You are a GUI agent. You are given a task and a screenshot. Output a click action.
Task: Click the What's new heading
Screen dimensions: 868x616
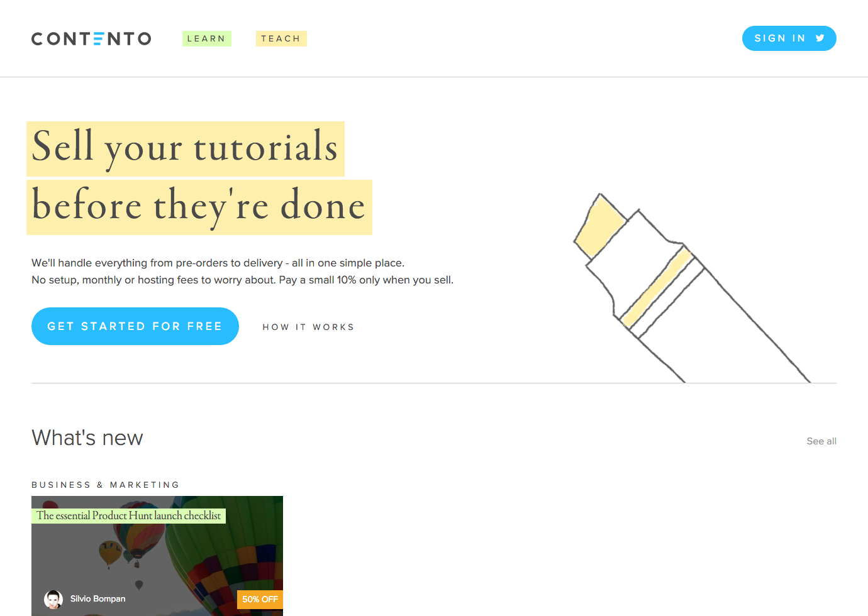[x=87, y=437]
